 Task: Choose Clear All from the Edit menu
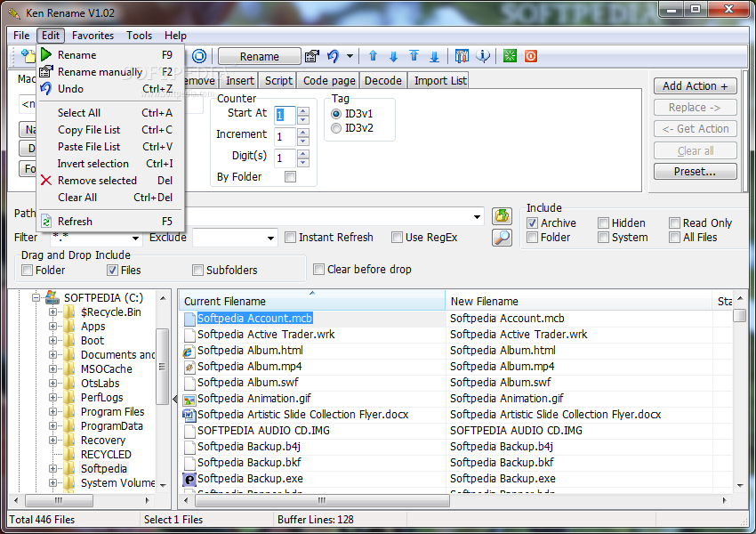110,198
